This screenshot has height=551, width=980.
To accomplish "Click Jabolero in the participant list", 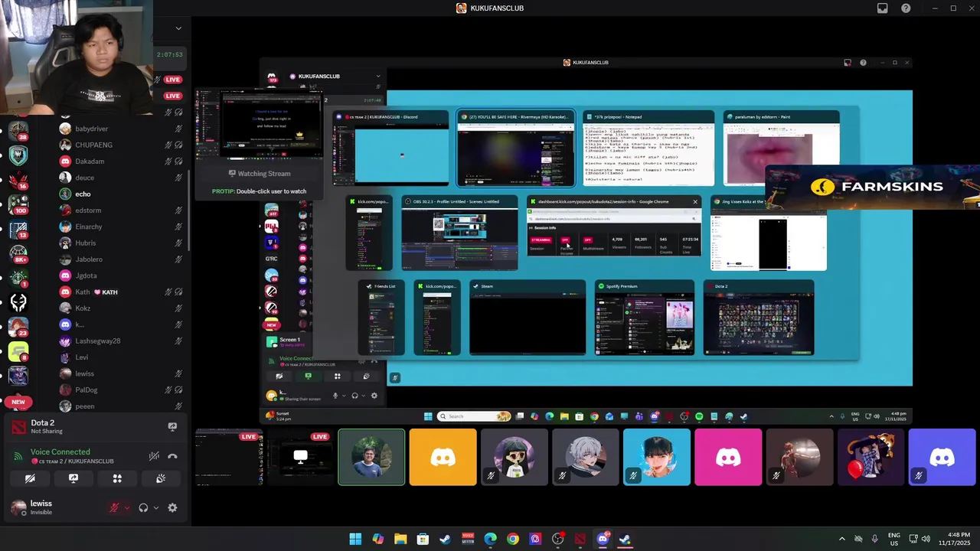I will tap(89, 259).
